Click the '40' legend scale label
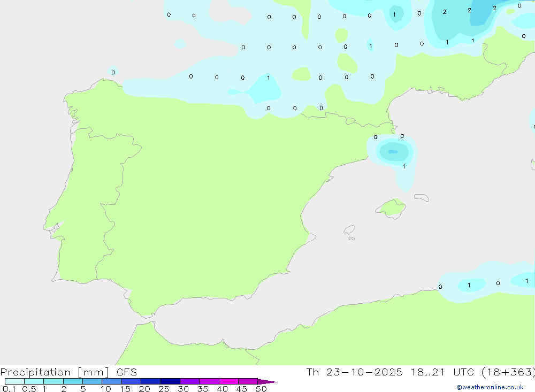535x392 pixels. tap(223, 389)
